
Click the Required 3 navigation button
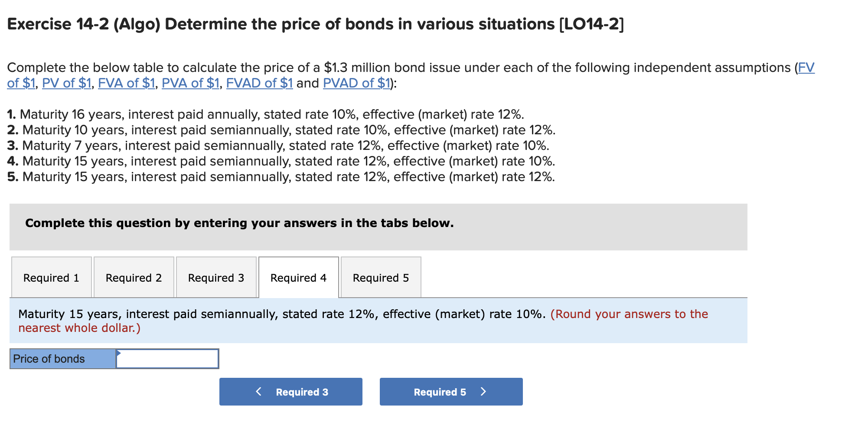[290, 391]
